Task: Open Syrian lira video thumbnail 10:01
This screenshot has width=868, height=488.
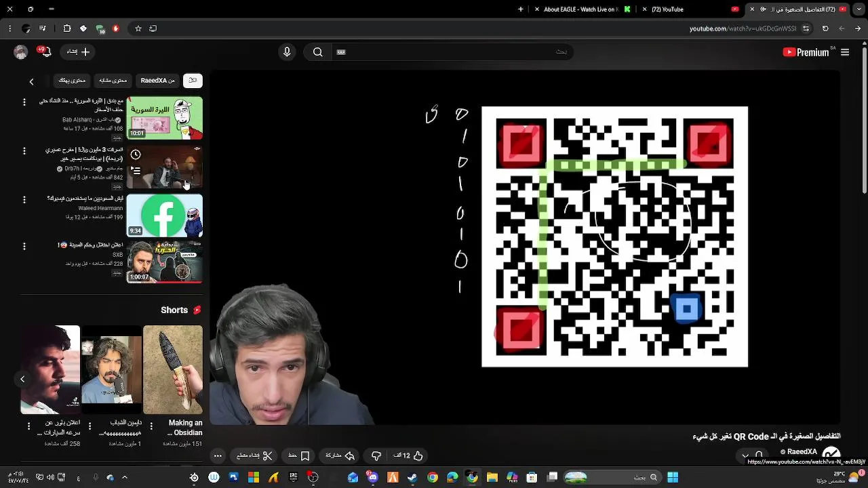Action: pos(164,118)
